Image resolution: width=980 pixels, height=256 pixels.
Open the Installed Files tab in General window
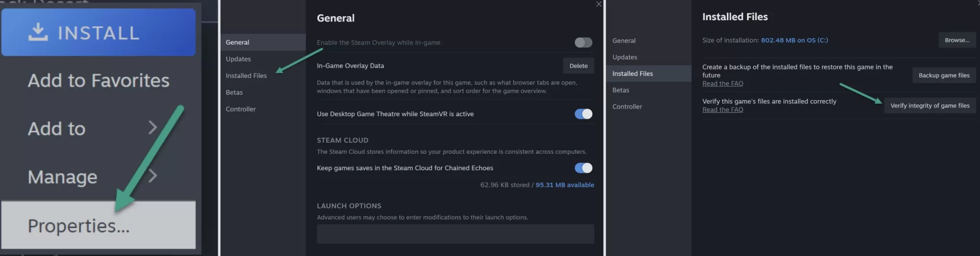pos(246,75)
